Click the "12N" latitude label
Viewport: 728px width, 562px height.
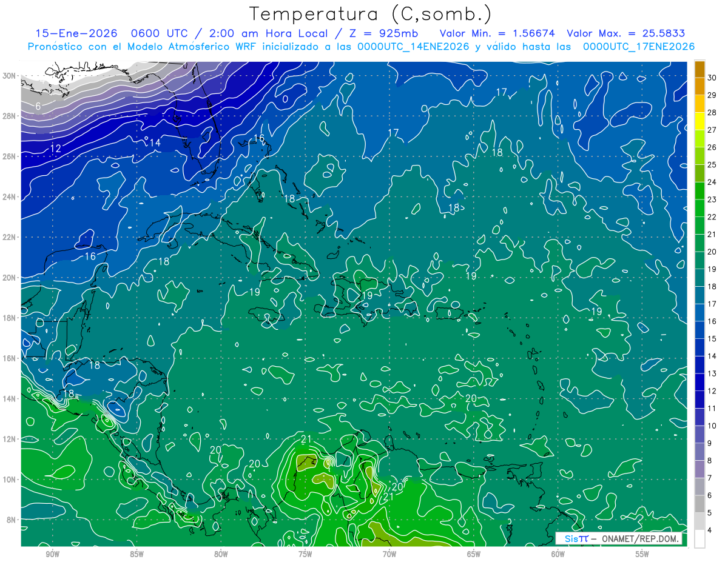pyautogui.click(x=9, y=439)
